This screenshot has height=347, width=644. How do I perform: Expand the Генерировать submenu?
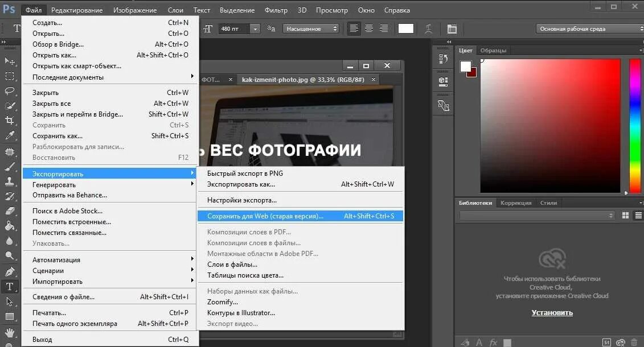(110, 184)
